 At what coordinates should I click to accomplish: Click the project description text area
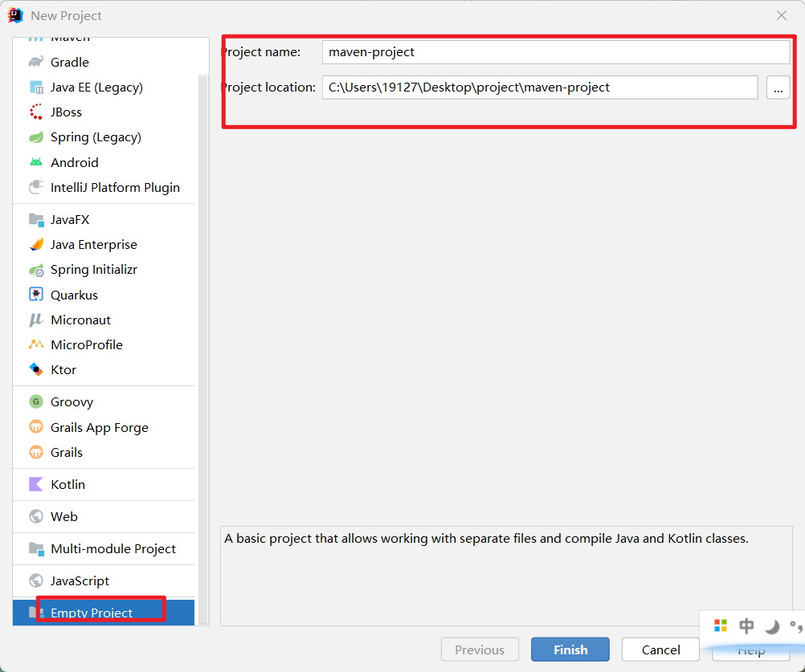[x=506, y=576]
